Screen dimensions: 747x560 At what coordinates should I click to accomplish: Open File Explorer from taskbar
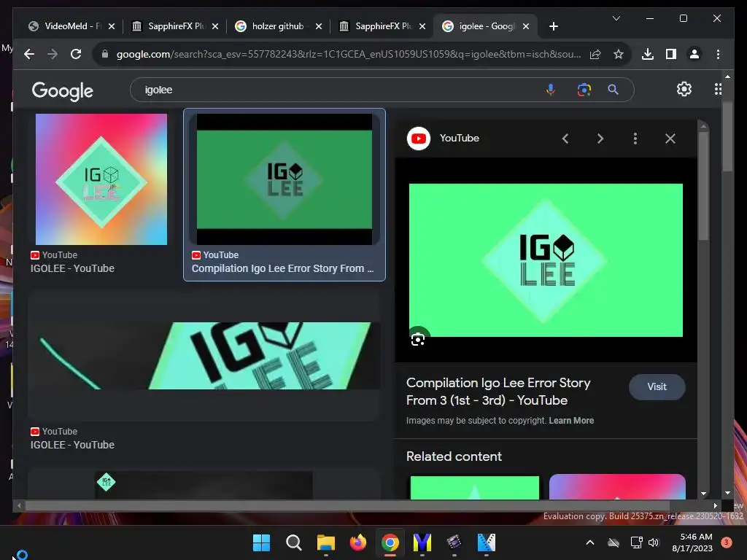(326, 542)
